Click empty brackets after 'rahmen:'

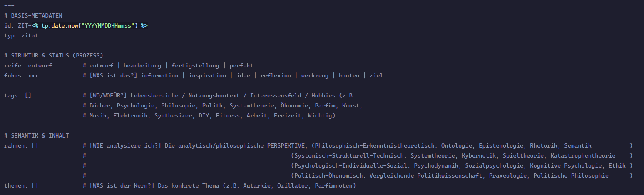coord(35,145)
